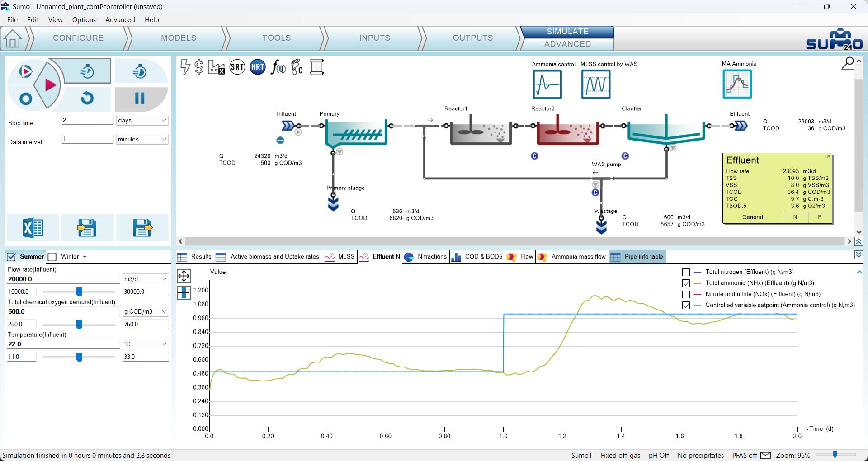Go to the OUTPUTS step
The width and height of the screenshot is (868, 461).
point(473,38)
